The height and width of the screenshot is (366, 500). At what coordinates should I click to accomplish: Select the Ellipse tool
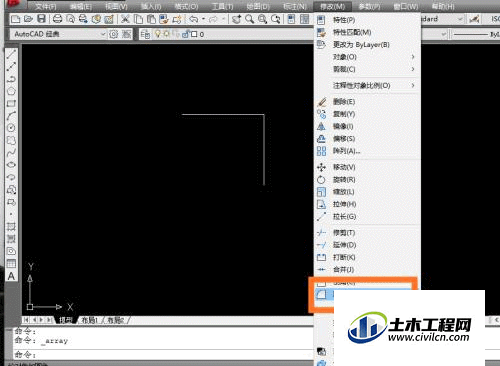click(x=11, y=165)
